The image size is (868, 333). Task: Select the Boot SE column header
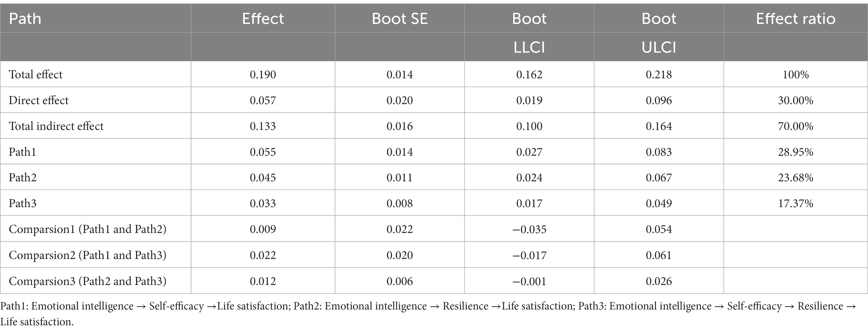[x=400, y=19]
